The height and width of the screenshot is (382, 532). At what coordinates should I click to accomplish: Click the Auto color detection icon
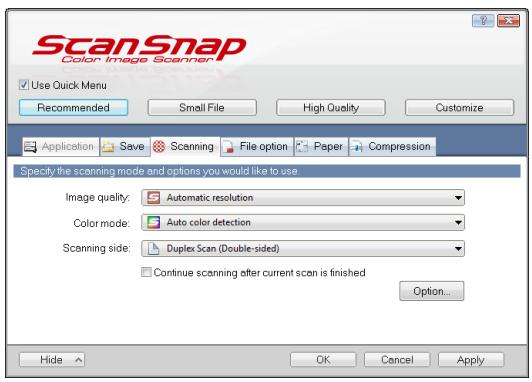(x=154, y=223)
